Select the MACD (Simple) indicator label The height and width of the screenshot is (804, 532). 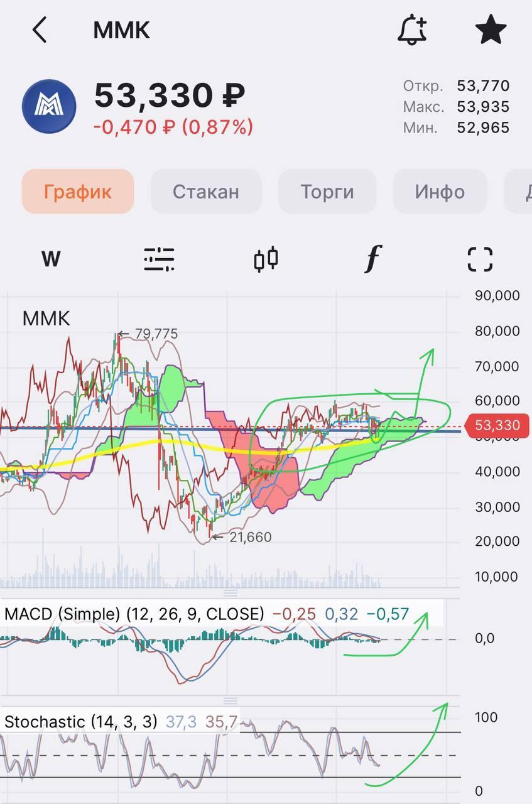(x=134, y=614)
